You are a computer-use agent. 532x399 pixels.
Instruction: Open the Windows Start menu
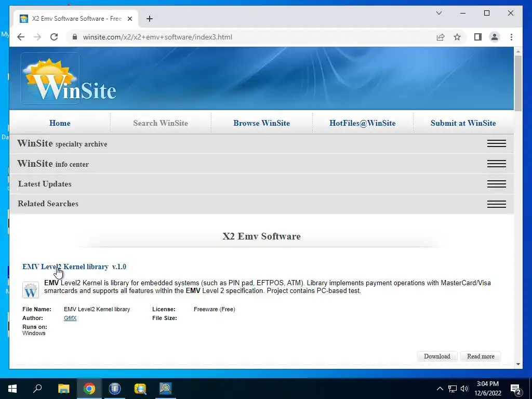tap(12, 389)
